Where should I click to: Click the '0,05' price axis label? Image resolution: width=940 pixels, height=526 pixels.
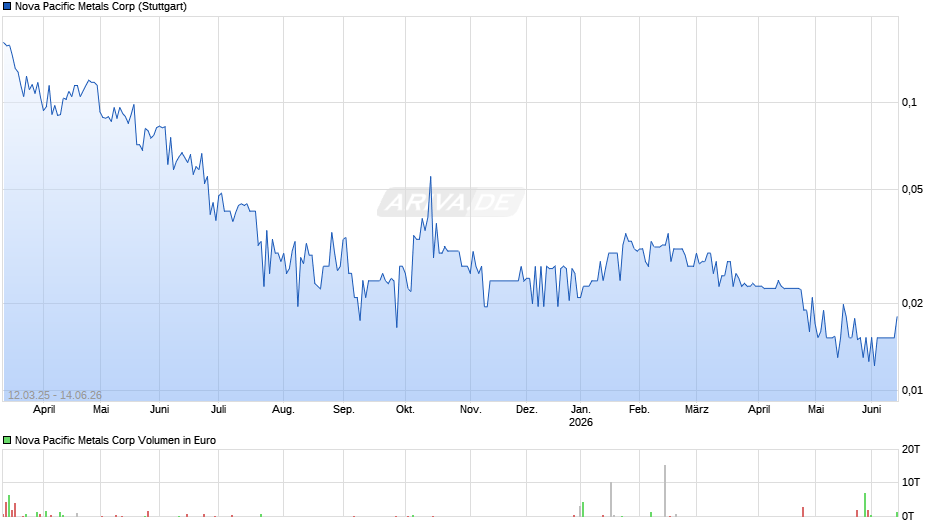point(912,190)
